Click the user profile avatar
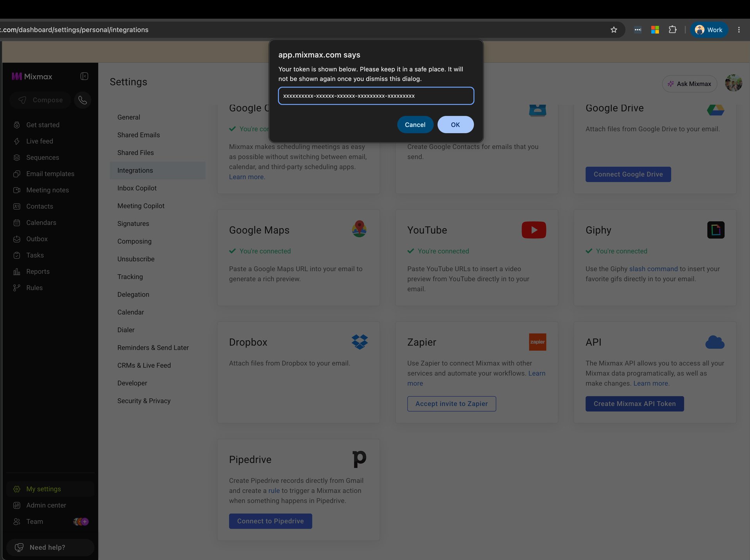 734,83
